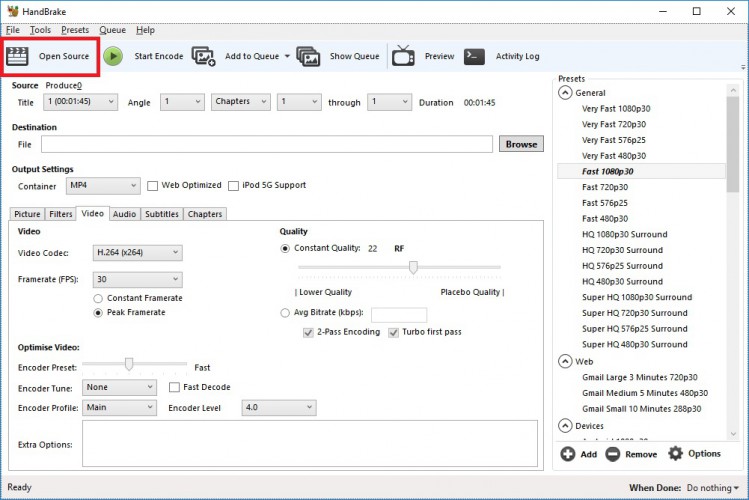
Task: Click the Remove preset minus icon
Action: click(612, 454)
